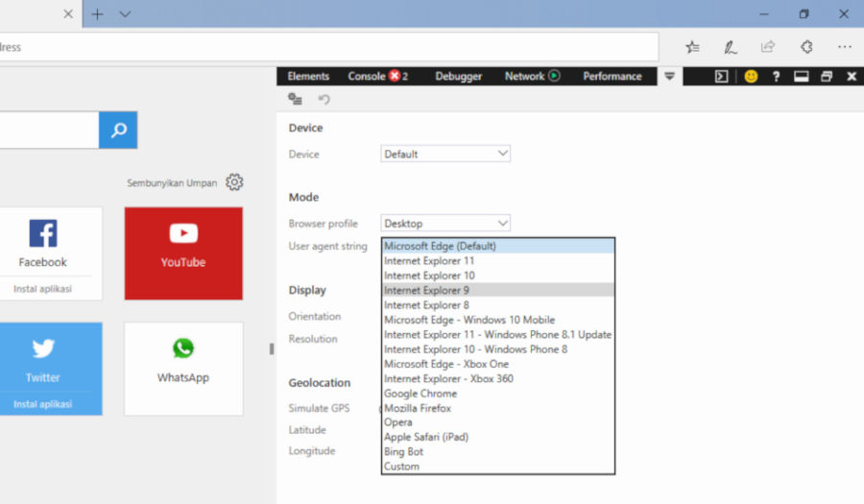
Task: Open the Elements tab in DevTools
Action: coord(308,76)
